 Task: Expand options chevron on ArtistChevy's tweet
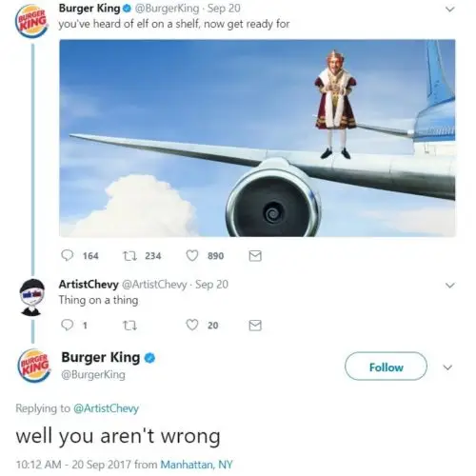tap(449, 286)
